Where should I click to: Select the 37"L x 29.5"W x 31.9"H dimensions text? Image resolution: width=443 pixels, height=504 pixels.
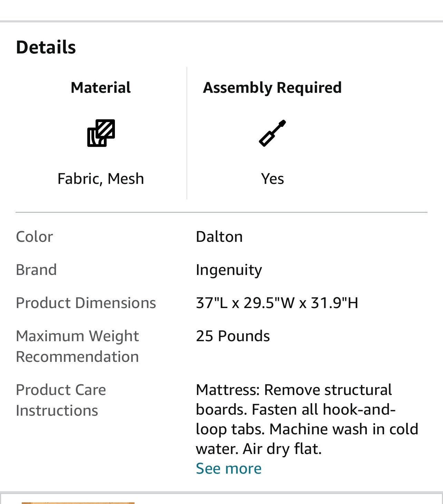(x=277, y=303)
